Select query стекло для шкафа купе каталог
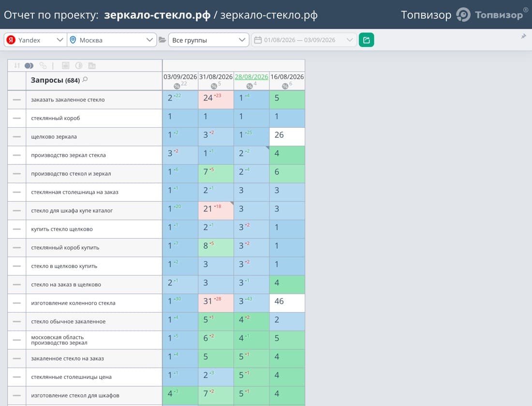 pos(72,211)
